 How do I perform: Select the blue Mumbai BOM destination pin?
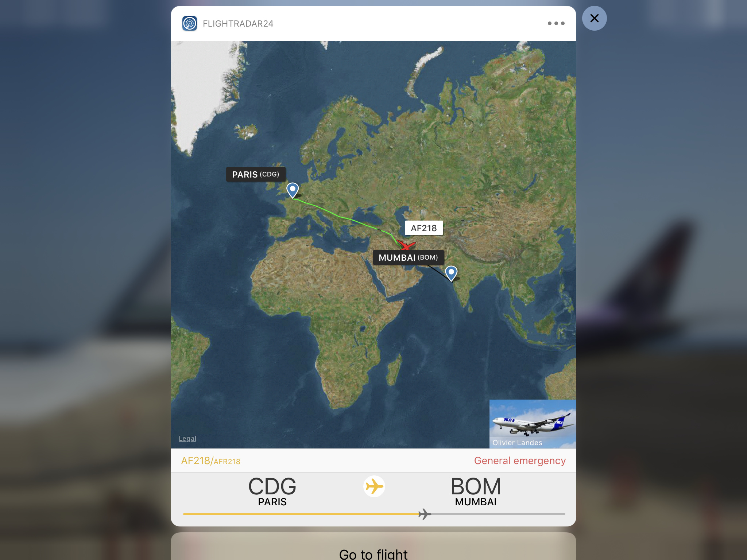point(451,273)
